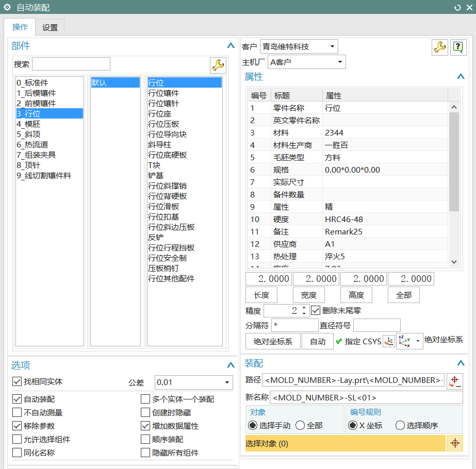This screenshot has width=476, height=469.
Task: Collapse the 装配 section
Action: 461,363
